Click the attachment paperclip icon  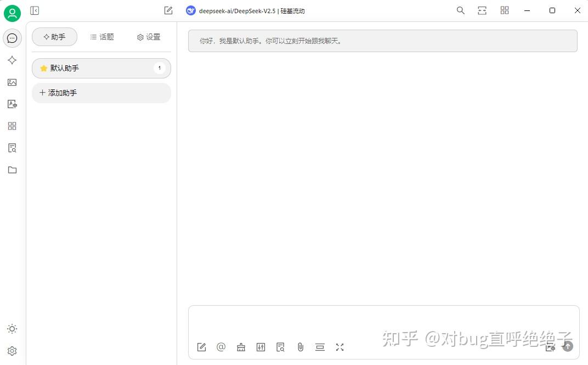300,347
